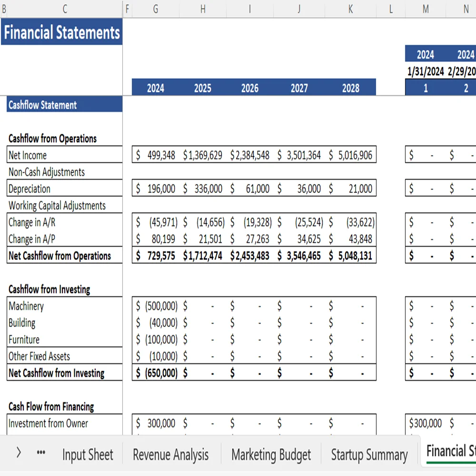Screen dimensions: 476x476
Task: View the Startup Summary tab
Action: pyautogui.click(x=369, y=455)
